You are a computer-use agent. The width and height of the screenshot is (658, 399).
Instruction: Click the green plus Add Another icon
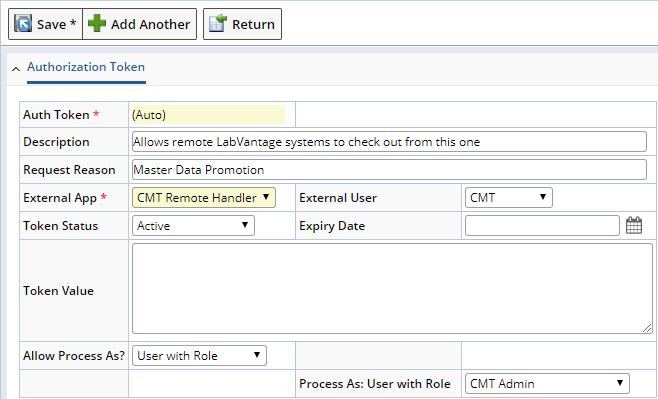[x=97, y=23]
